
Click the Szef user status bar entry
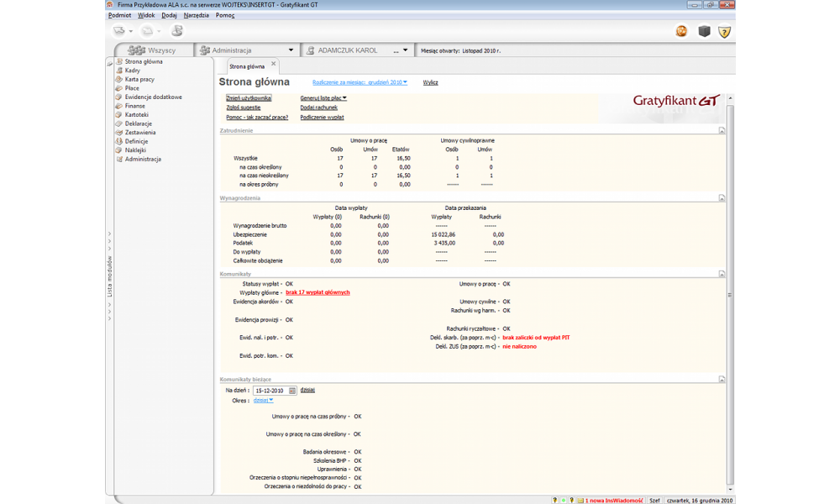point(654,501)
